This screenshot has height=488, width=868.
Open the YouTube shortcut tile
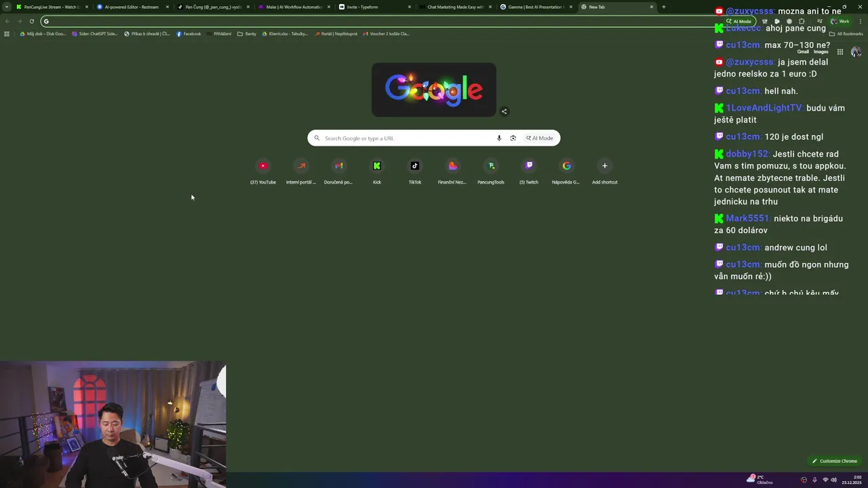[263, 171]
